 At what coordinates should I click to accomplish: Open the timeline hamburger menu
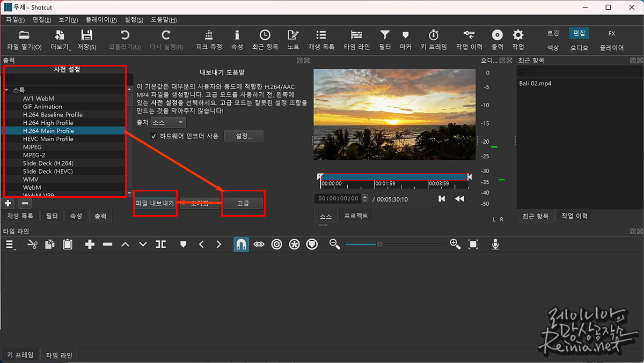pyautogui.click(x=10, y=244)
